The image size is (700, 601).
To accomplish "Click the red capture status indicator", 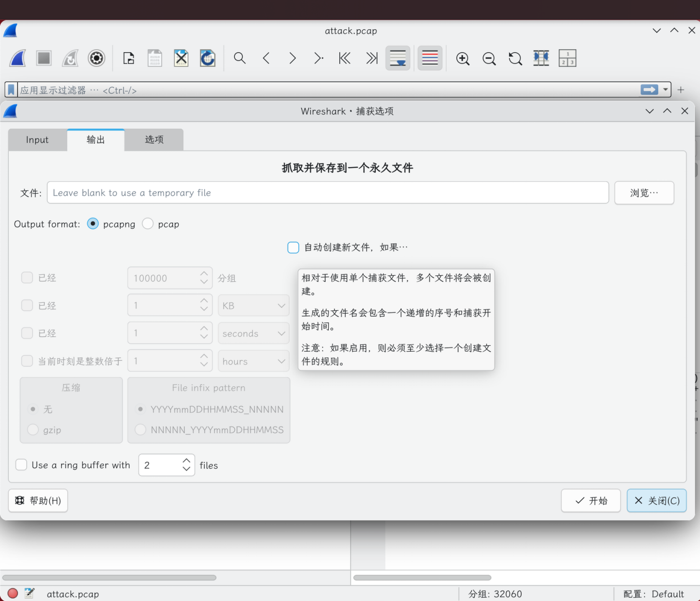I will coord(13,593).
